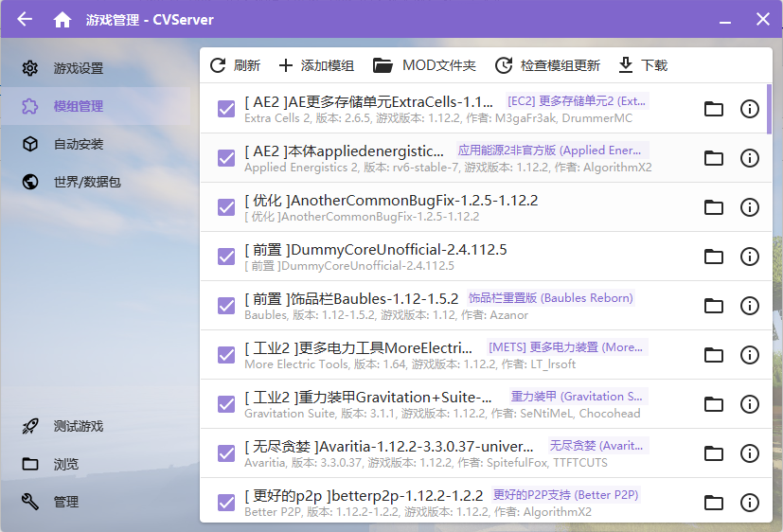783x532 pixels.
Task: Show info for AnotherCommonBugFix mod
Action: 749,207
